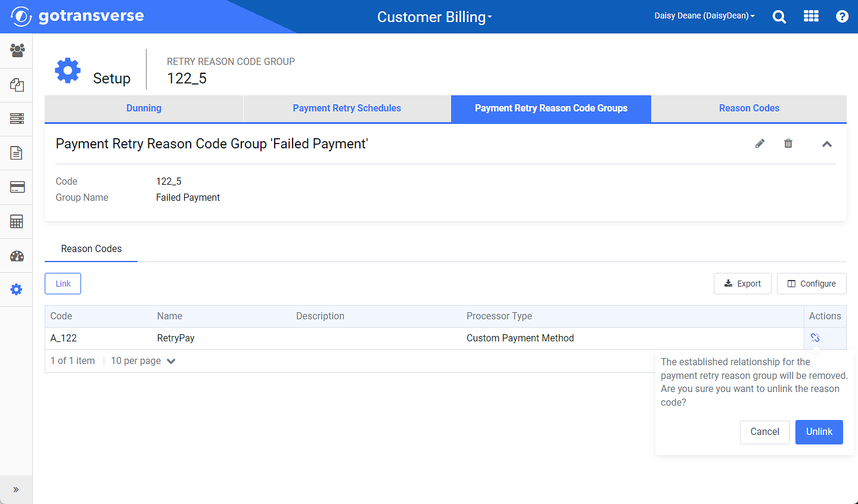The width and height of the screenshot is (858, 504).
Task: Confirm with the Unlink button
Action: (x=819, y=433)
